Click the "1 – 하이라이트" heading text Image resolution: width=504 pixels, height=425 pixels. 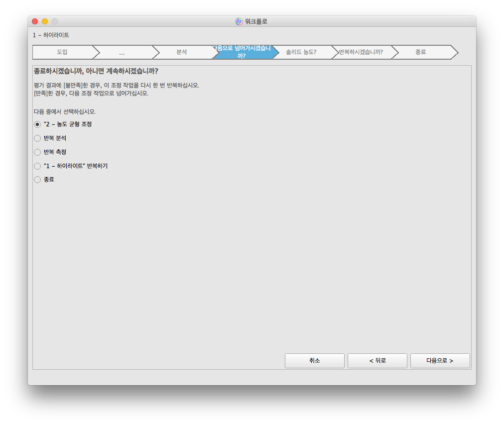click(51, 35)
